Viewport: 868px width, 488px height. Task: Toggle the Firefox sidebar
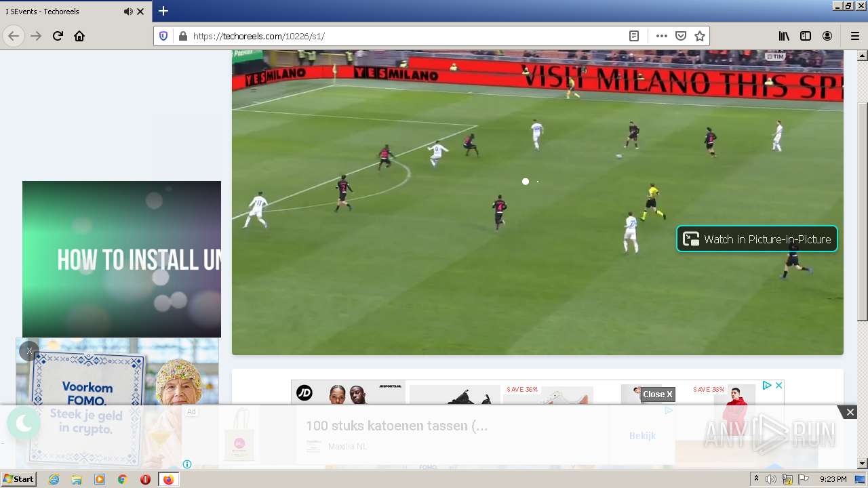tap(806, 36)
